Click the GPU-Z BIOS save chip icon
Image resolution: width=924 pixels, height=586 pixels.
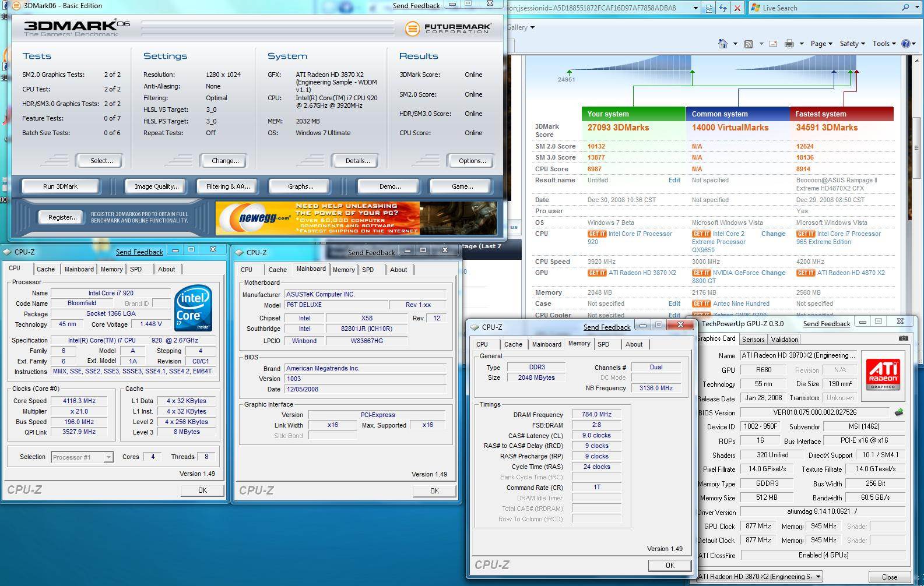[899, 412]
